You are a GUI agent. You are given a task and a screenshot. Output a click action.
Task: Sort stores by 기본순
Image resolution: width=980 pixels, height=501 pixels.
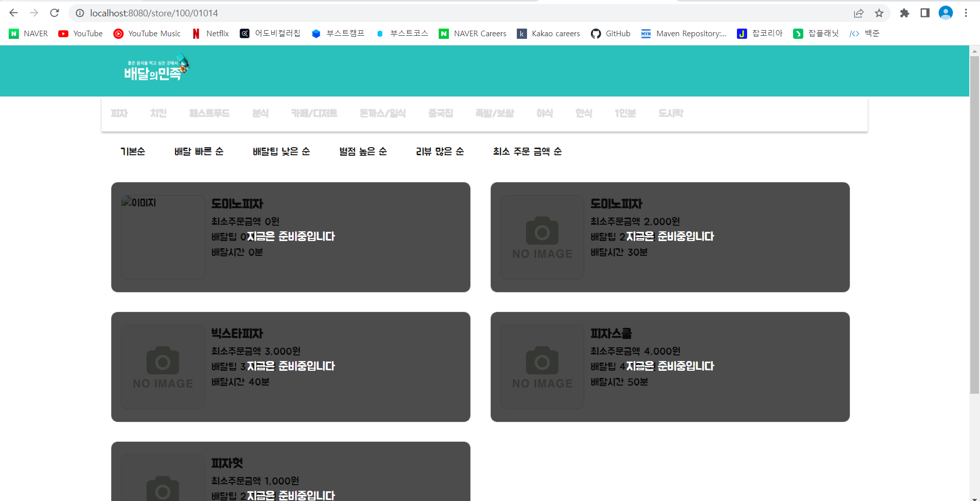[133, 151]
